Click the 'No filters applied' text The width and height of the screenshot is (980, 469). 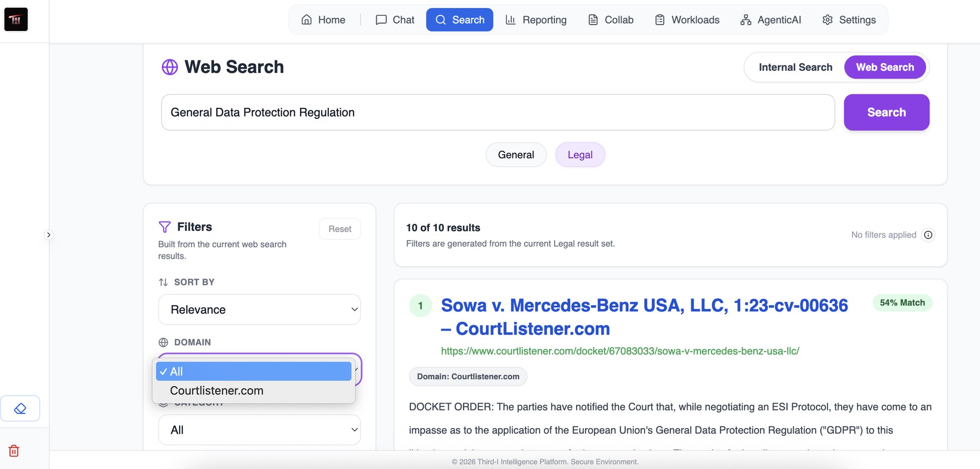tap(884, 235)
